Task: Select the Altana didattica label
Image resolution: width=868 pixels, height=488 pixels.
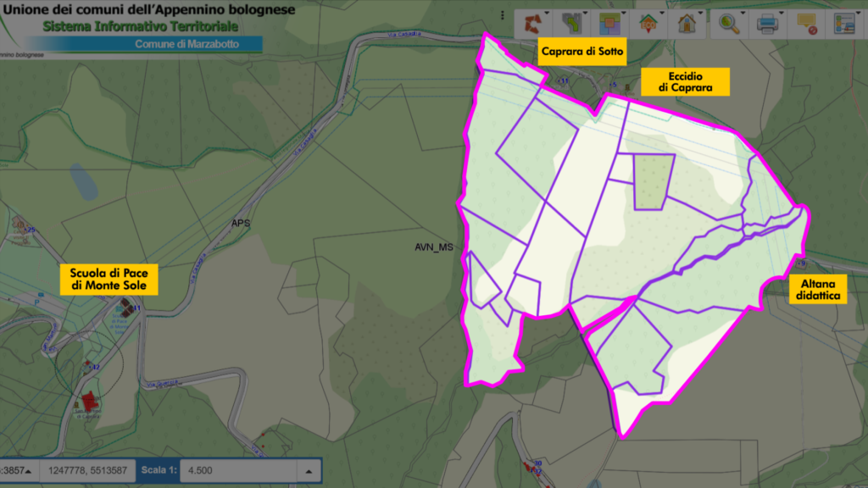Action: point(817,291)
